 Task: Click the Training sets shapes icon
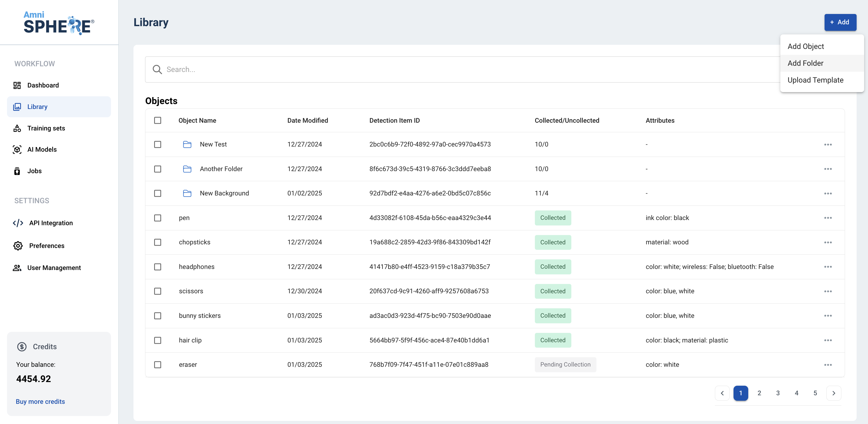pos(17,128)
